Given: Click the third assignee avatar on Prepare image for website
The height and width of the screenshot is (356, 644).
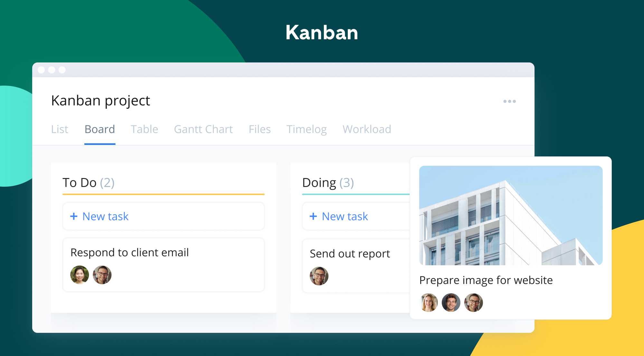Looking at the screenshot, I should (x=473, y=302).
